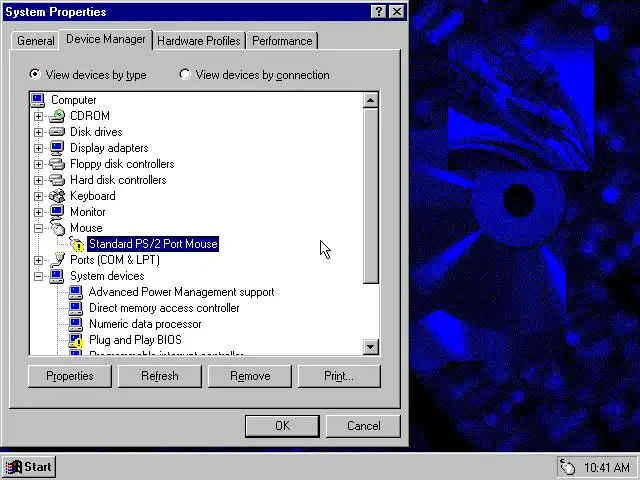The height and width of the screenshot is (480, 640).
Task: Select View devices by type radio button
Action: [35, 74]
